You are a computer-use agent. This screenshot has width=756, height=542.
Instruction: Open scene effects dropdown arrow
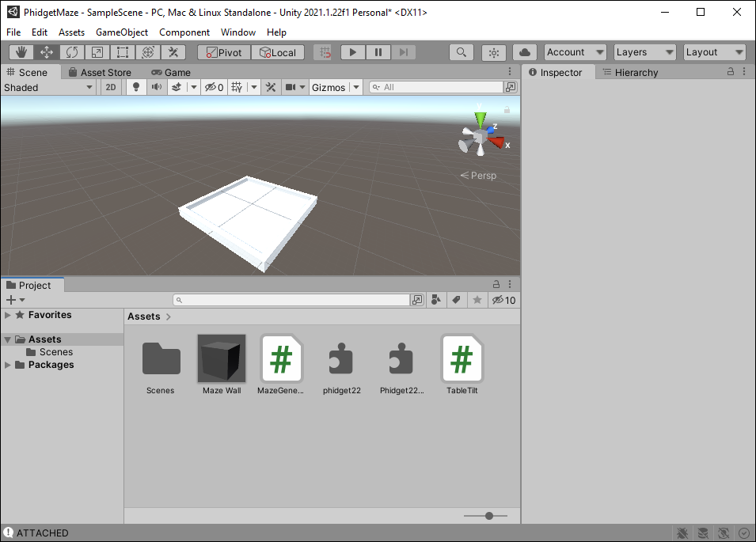[194, 87]
